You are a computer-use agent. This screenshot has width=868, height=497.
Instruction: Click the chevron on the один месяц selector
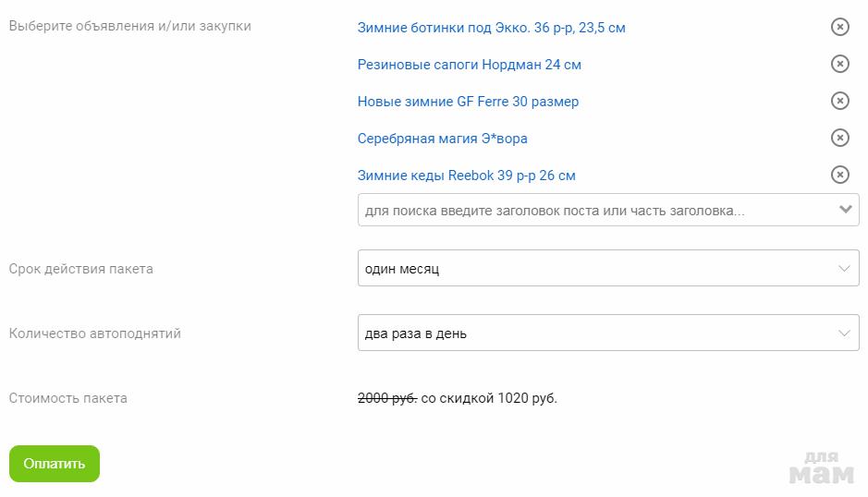[843, 269]
